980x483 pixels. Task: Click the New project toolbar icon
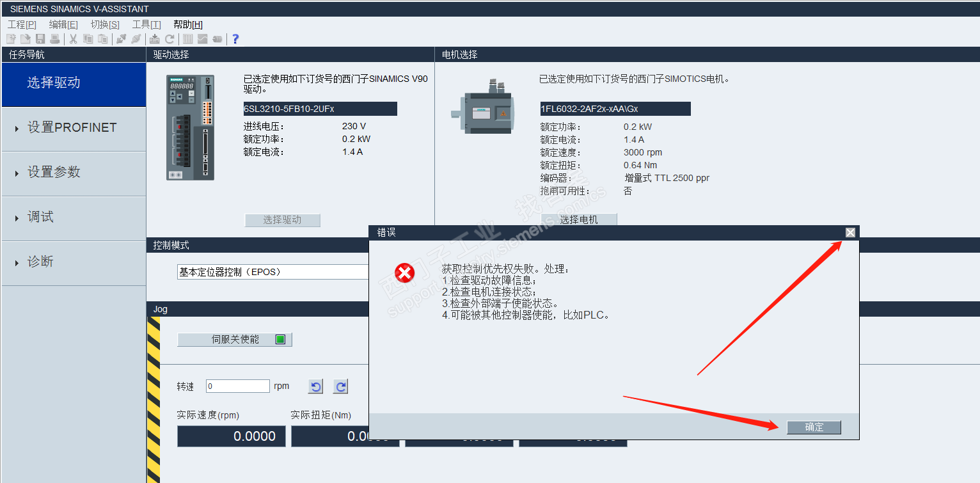11,39
